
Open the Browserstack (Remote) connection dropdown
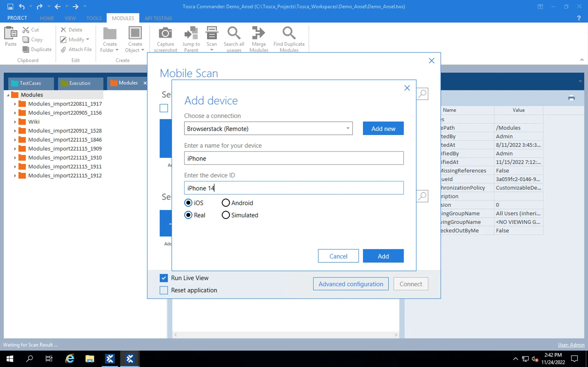coord(348,128)
